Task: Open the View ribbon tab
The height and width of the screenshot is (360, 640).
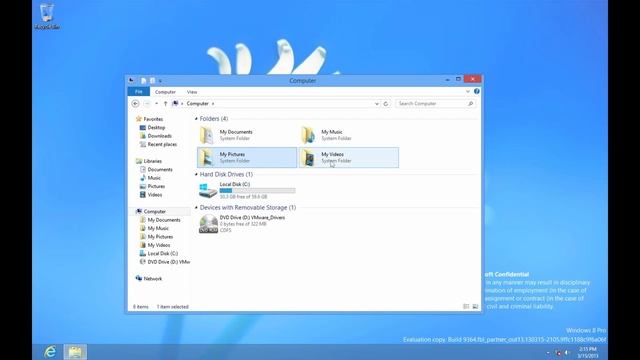Action: (192, 92)
